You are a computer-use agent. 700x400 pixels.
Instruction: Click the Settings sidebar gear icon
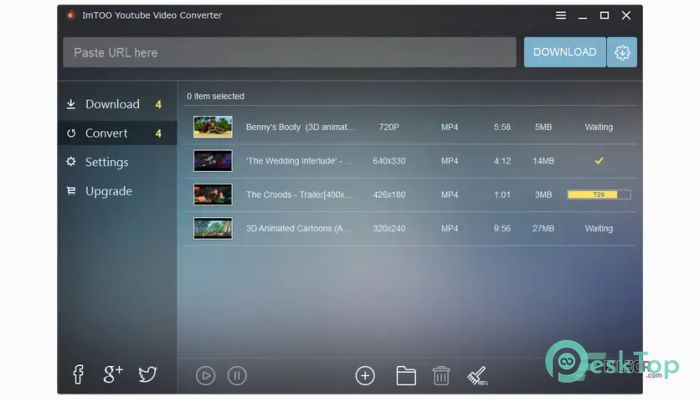coord(71,162)
